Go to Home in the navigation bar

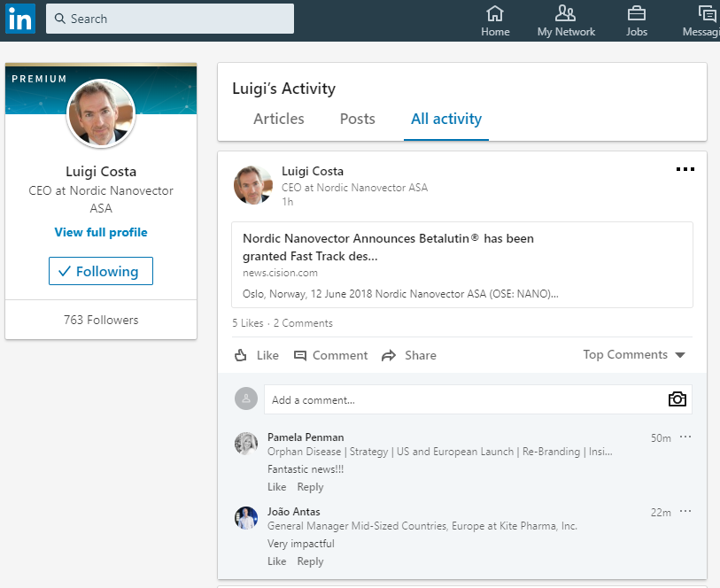coord(495,21)
